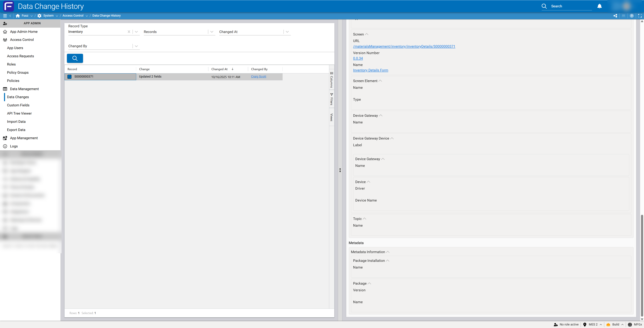Collapse the Package section
The height and width of the screenshot is (328, 644).
pos(369,283)
